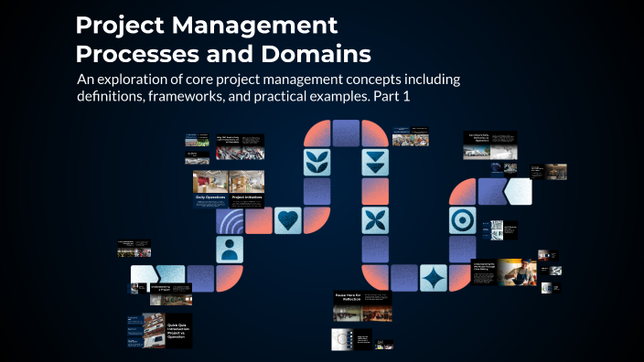Click the coral square tile beside the heart
Screen dimensions: 644x362
click(259, 220)
